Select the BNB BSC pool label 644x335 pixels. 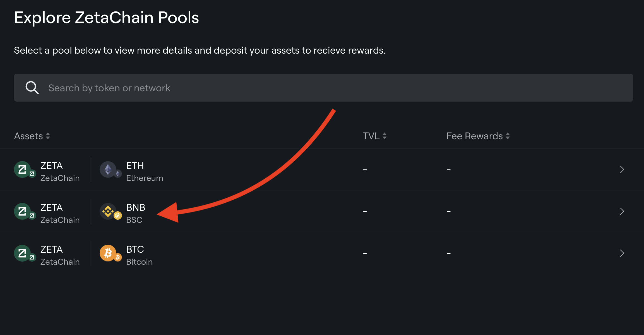(x=136, y=214)
